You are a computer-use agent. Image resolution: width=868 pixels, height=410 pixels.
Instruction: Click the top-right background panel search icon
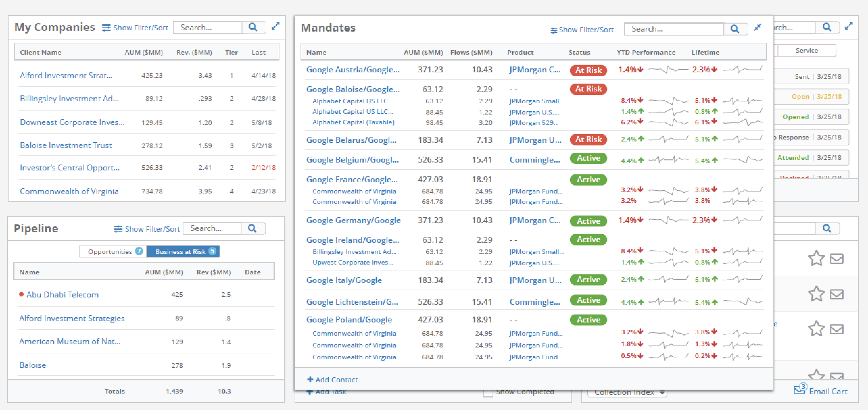[x=827, y=27]
